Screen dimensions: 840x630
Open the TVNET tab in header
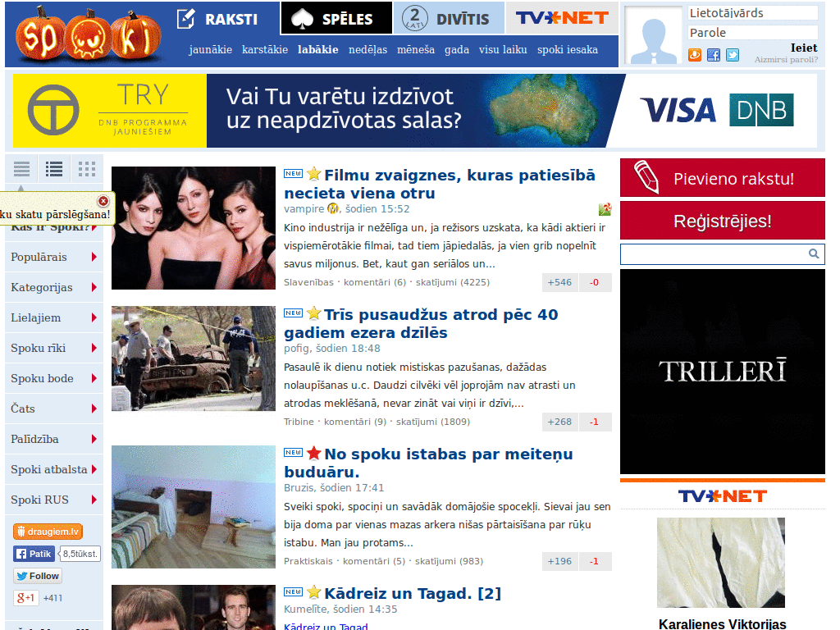[562, 19]
